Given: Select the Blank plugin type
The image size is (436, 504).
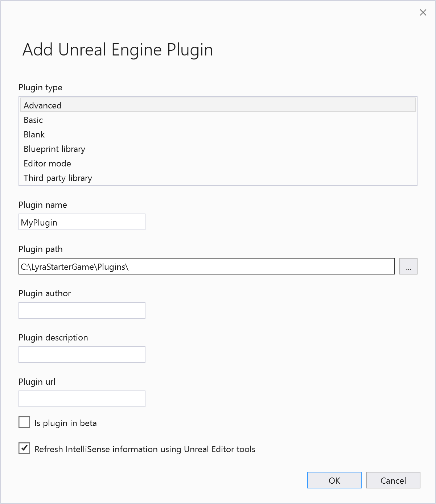Looking at the screenshot, I should (x=34, y=135).
